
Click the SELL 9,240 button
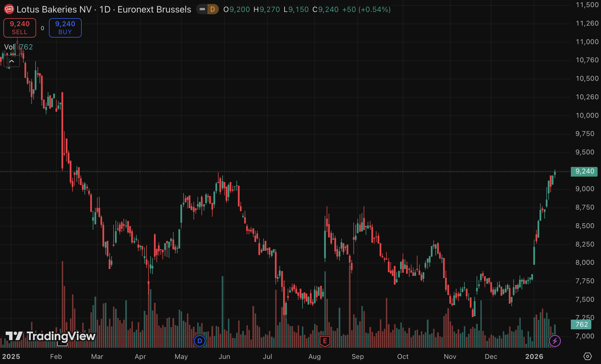(20, 28)
